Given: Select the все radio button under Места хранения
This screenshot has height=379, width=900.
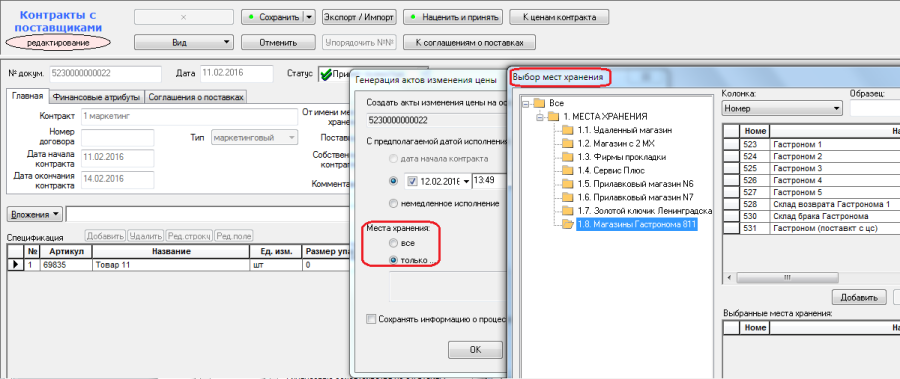Looking at the screenshot, I should (x=394, y=243).
